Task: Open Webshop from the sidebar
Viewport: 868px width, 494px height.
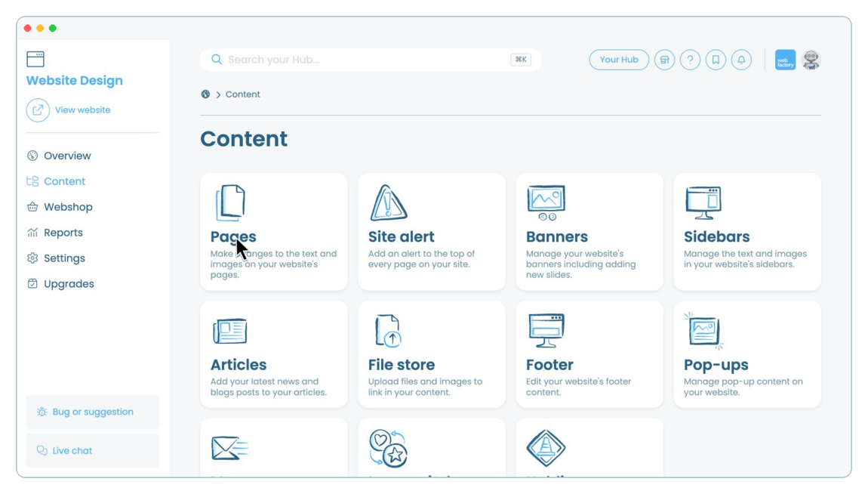Action: (68, 206)
